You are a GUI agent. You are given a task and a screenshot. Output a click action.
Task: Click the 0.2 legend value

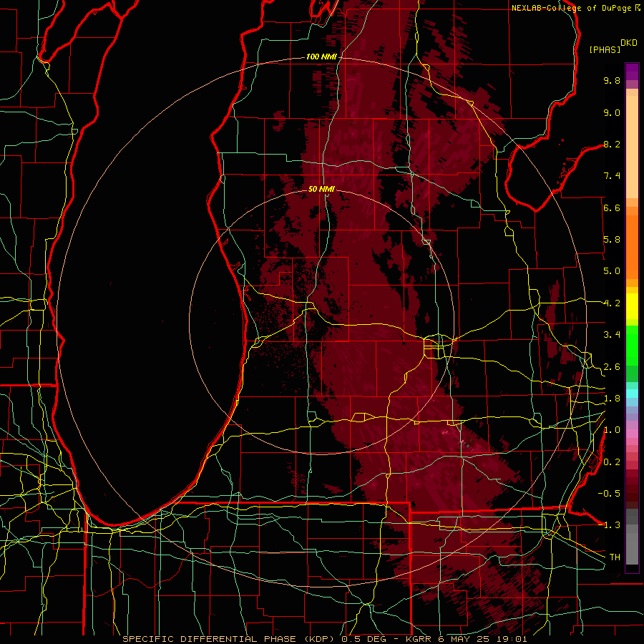pos(612,462)
